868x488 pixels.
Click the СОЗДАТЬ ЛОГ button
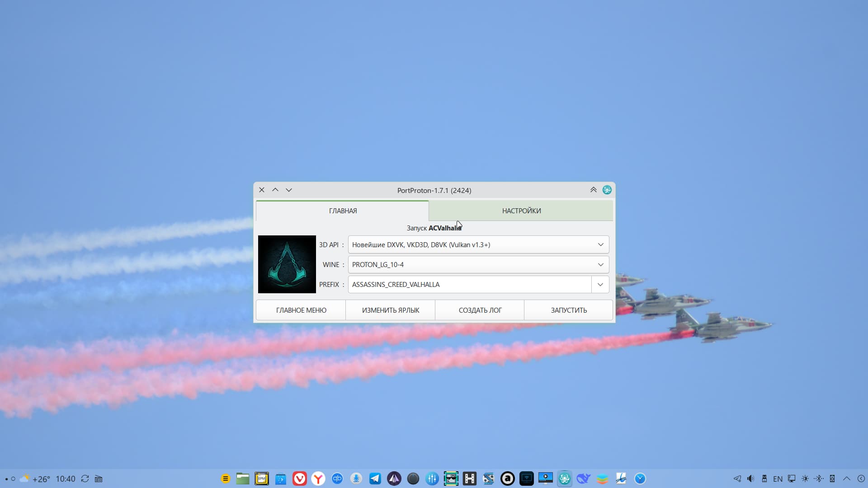tap(480, 310)
